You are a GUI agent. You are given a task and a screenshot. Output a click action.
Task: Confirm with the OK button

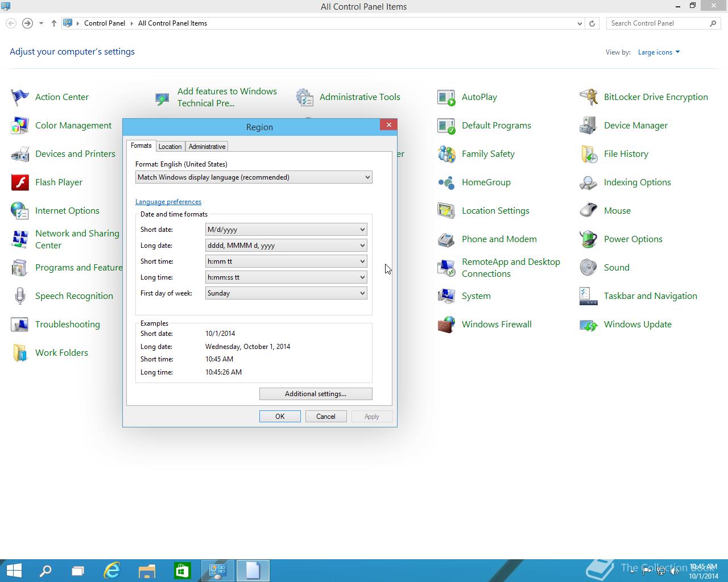click(x=280, y=417)
